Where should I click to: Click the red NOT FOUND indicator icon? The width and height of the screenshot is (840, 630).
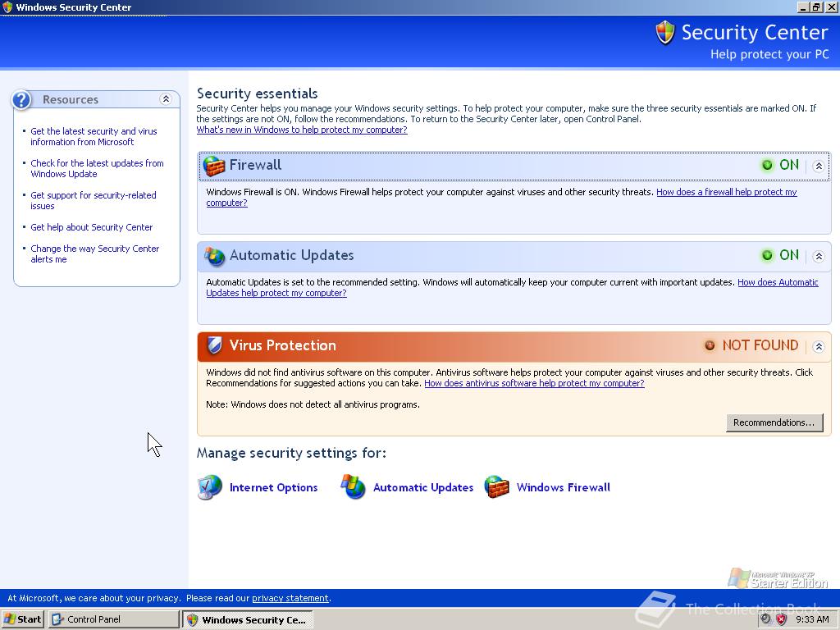[710, 345]
